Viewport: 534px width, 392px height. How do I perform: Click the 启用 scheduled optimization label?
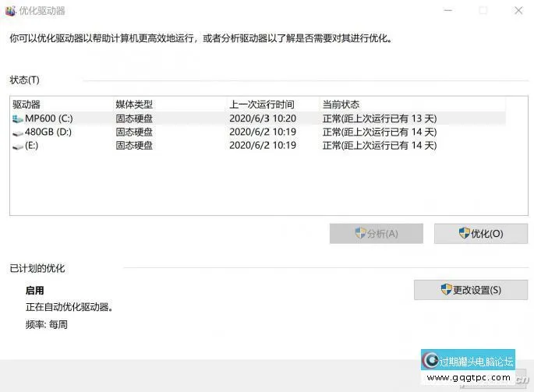tap(35, 291)
